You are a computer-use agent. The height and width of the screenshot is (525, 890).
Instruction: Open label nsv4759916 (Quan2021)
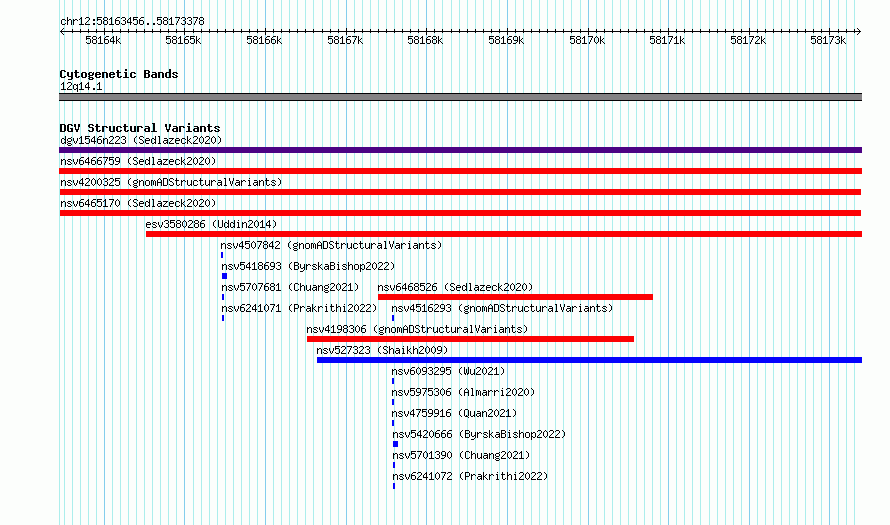click(455, 413)
